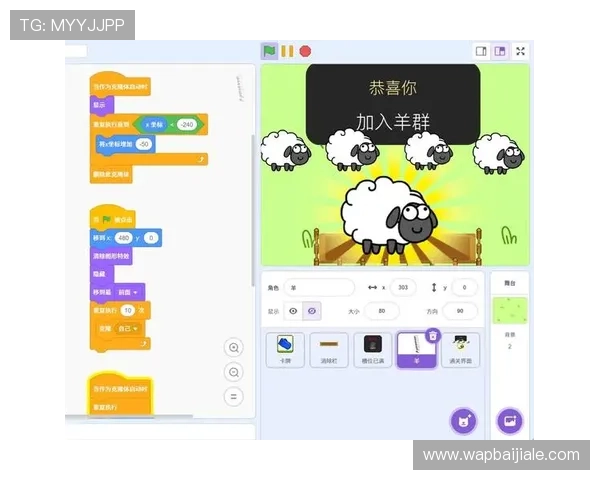Viewport: 600px width, 480px height.
Task: Open the stage in fullscreen mode
Action: click(x=520, y=51)
